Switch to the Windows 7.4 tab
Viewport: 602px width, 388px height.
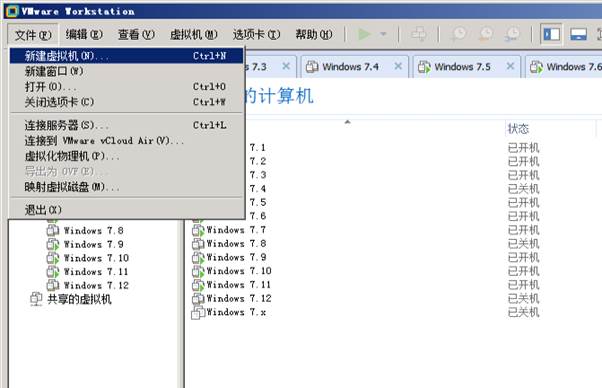pos(355,67)
